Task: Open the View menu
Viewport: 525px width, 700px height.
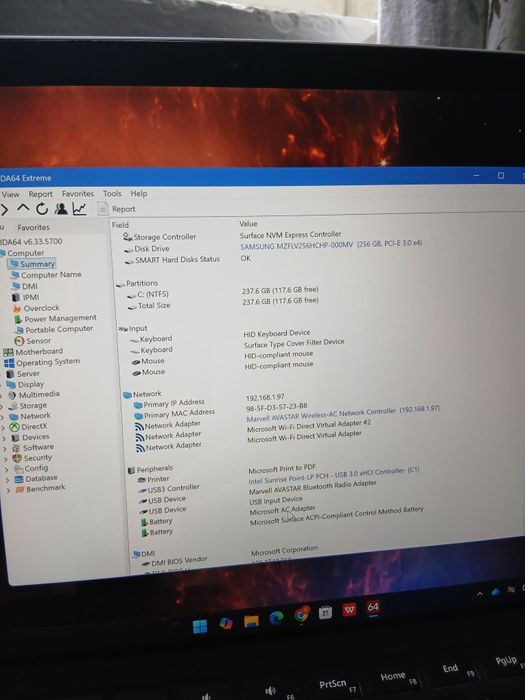Action: 10,194
